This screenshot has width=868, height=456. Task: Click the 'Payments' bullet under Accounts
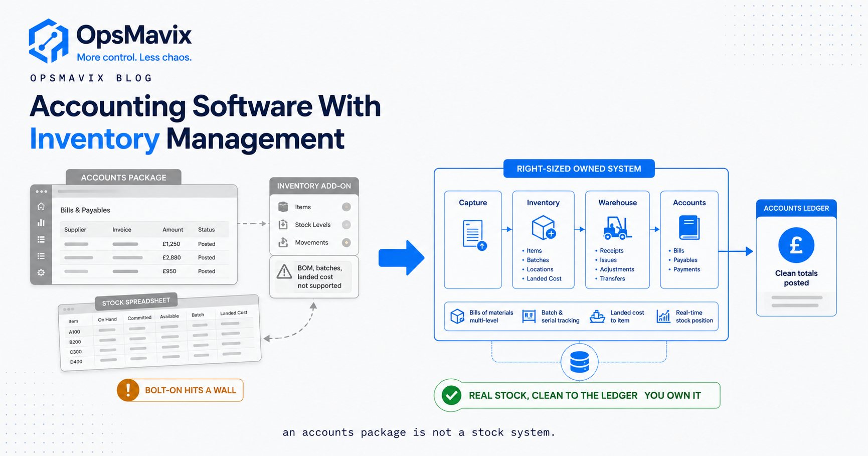686,269
